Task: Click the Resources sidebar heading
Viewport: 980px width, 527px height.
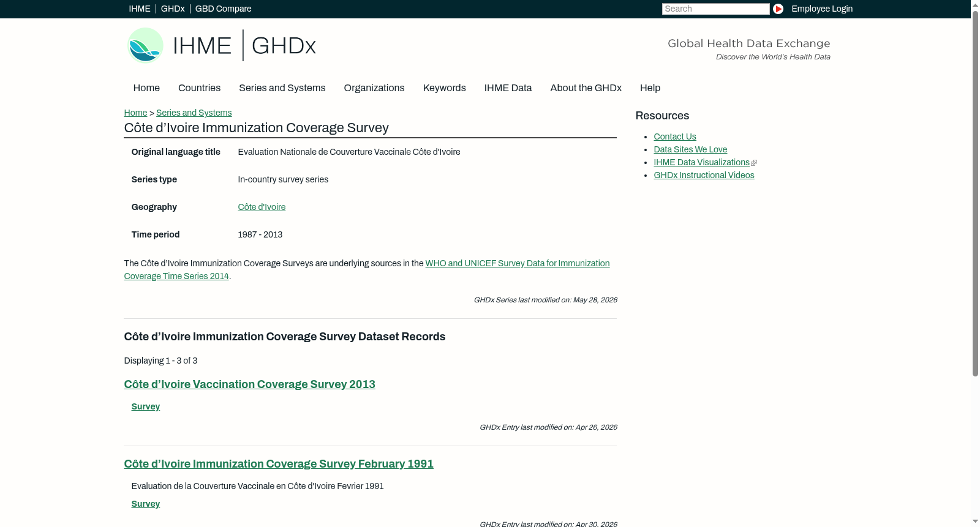Action: (x=662, y=116)
